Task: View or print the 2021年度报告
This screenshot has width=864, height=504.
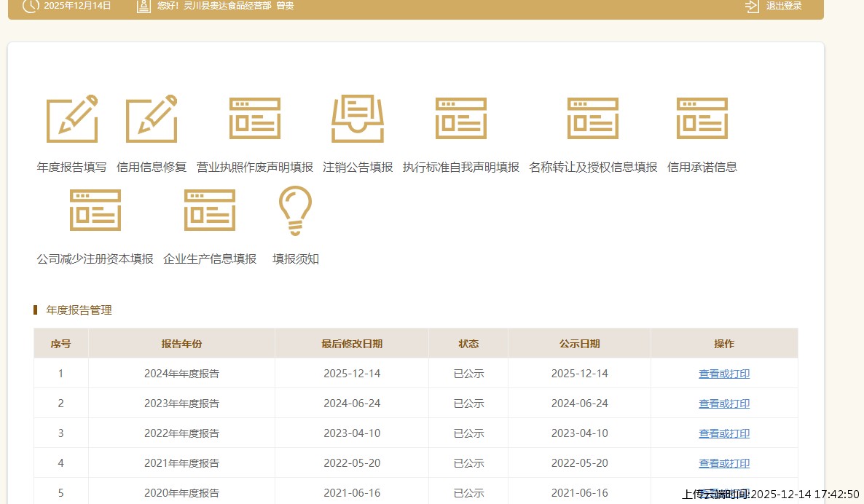Action: point(724,463)
